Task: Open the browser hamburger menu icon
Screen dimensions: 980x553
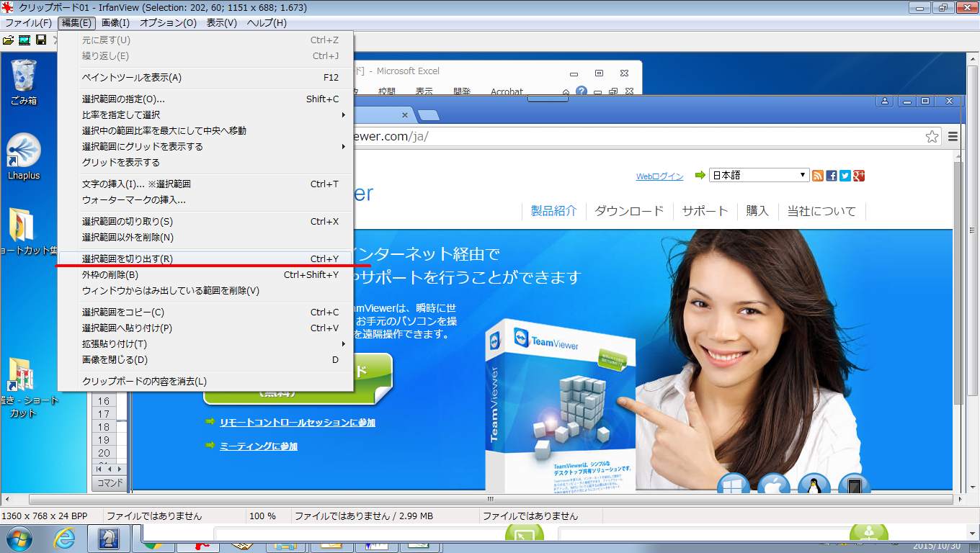Action: [953, 137]
